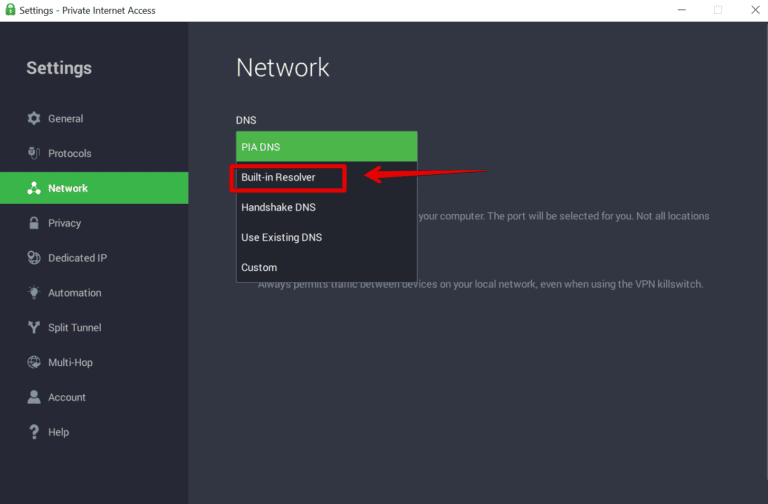Click the Automation lightbulb icon
The height and width of the screenshot is (504, 768).
click(x=33, y=293)
